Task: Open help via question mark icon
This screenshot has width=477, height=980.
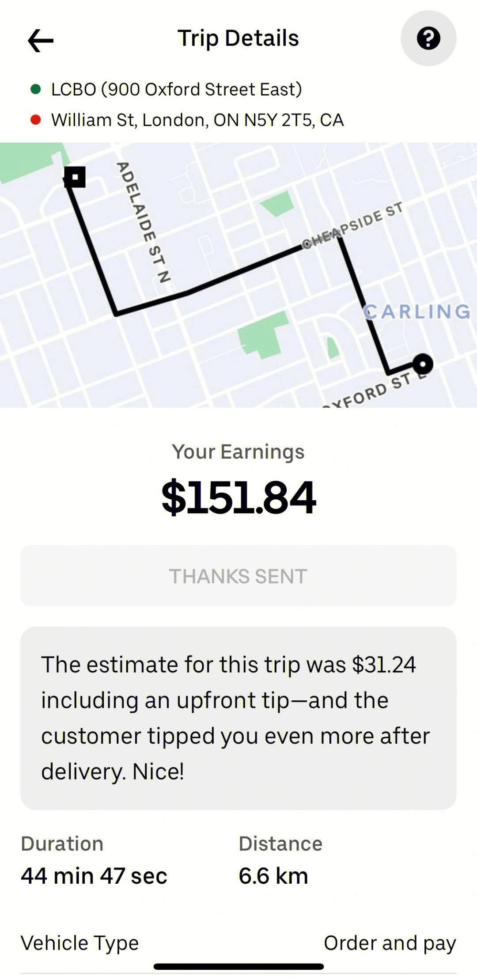Action: (x=428, y=38)
